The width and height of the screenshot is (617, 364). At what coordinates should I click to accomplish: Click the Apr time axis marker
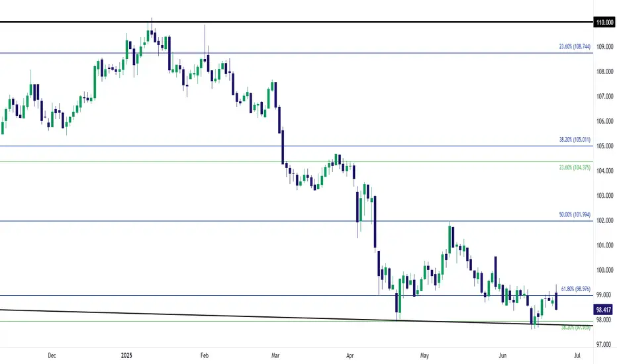[350, 355]
